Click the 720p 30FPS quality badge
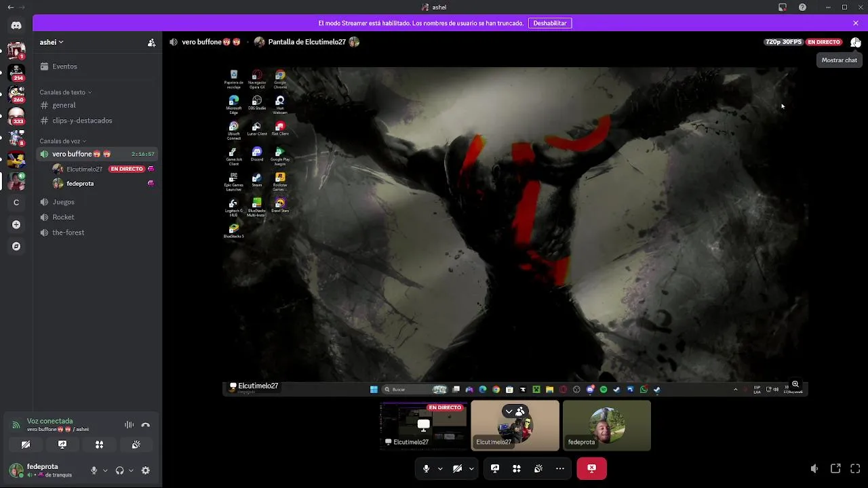868x488 pixels. [x=783, y=42]
